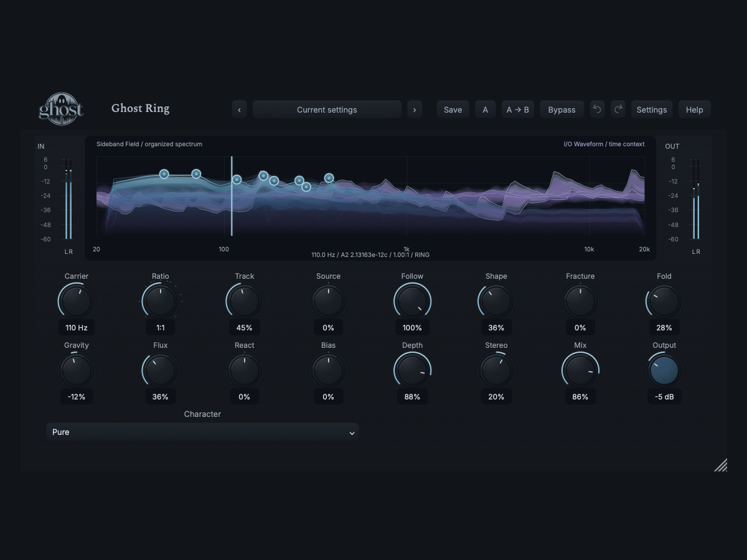
Task: Copy A to B with the A→B button
Action: (x=518, y=110)
